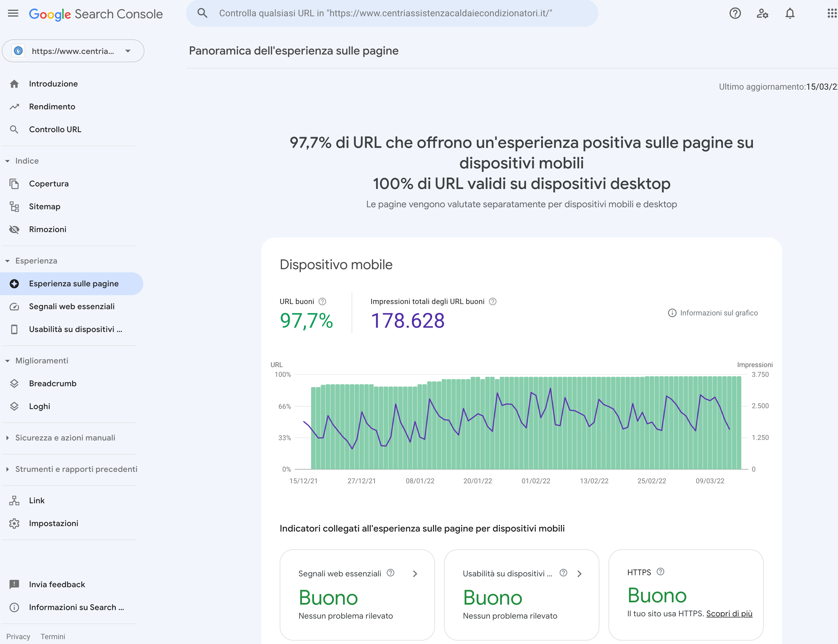The width and height of the screenshot is (838, 644).
Task: Click the Sitemap tree icon
Action: pyautogui.click(x=14, y=207)
